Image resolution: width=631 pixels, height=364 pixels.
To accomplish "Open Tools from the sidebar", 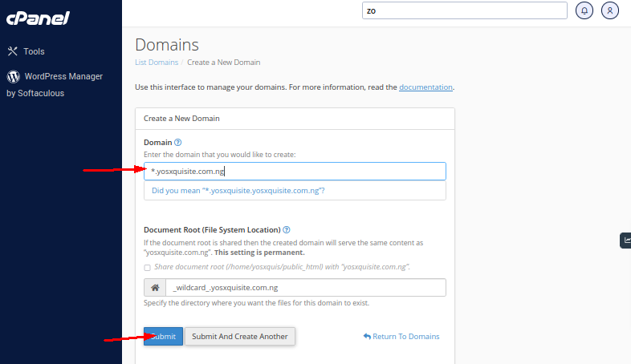I will pos(26,51).
